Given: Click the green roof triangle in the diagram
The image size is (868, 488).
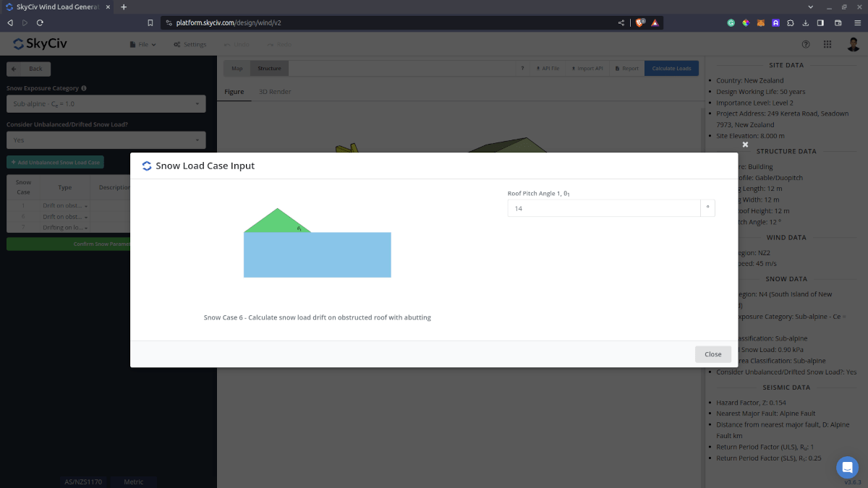Looking at the screenshot, I should coord(277,221).
